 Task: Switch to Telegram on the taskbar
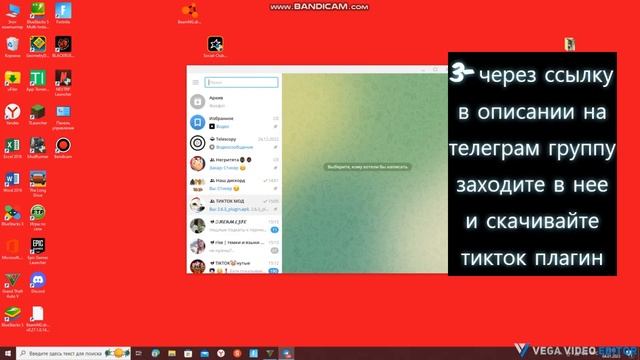coord(286,353)
